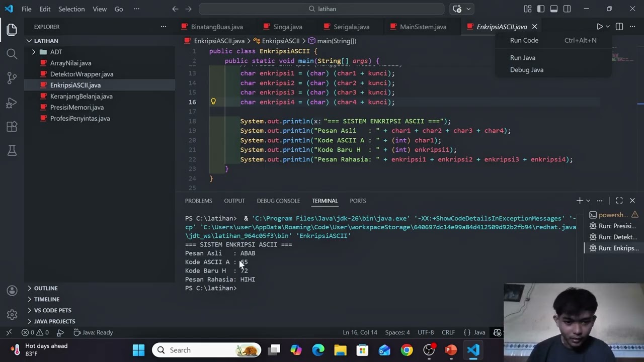
Task: Click the title bar search field 'latihan'
Action: click(321, 9)
